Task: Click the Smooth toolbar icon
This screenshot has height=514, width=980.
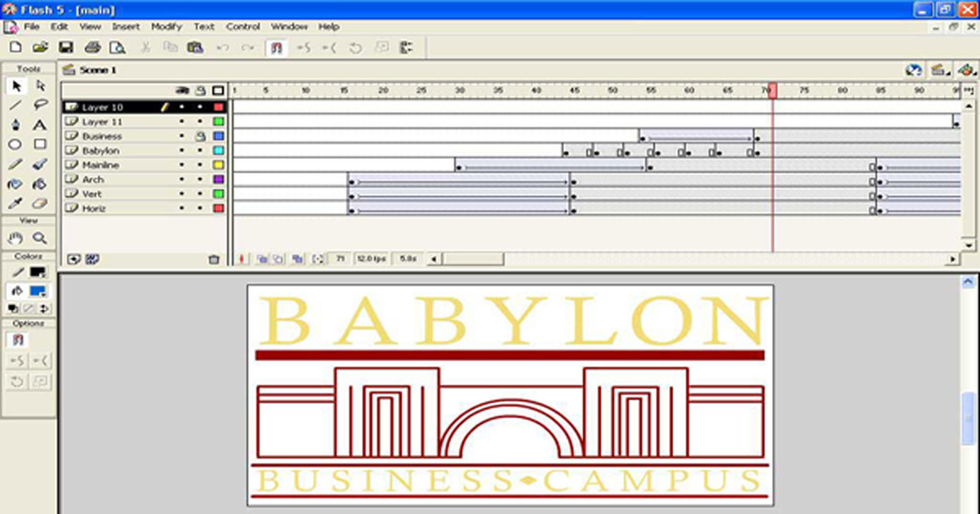Action: pyautogui.click(x=304, y=47)
